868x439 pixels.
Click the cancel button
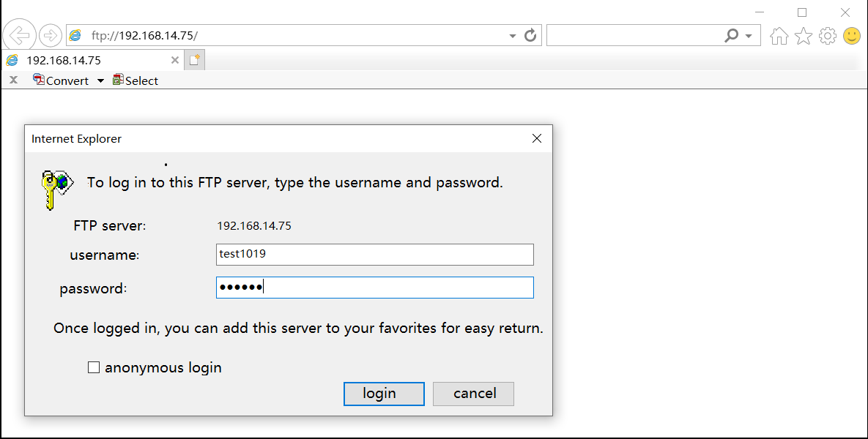coord(473,394)
